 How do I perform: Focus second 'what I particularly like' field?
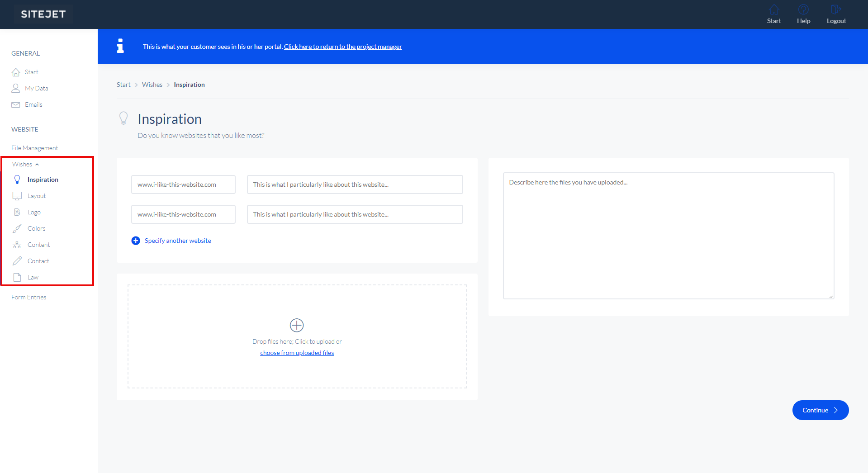pos(355,214)
